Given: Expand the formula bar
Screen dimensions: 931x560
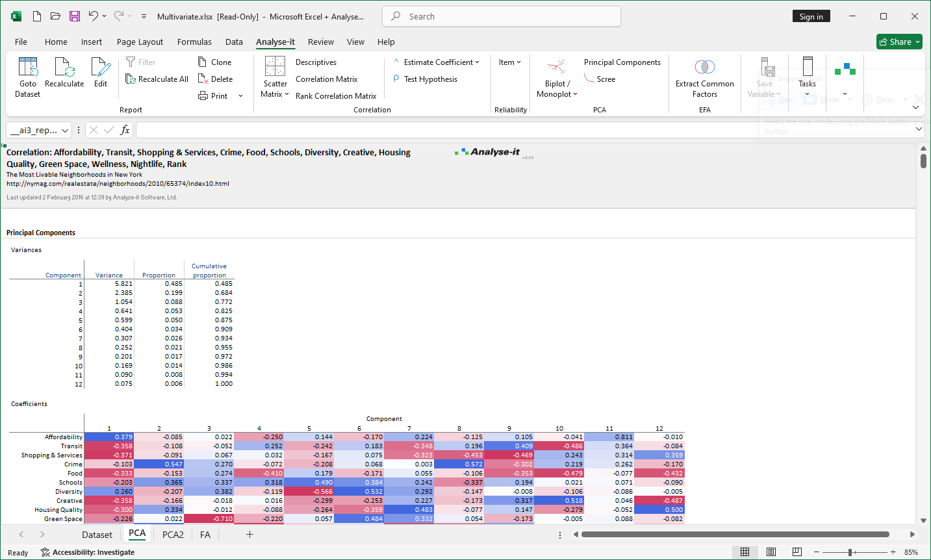Looking at the screenshot, I should coord(919,129).
